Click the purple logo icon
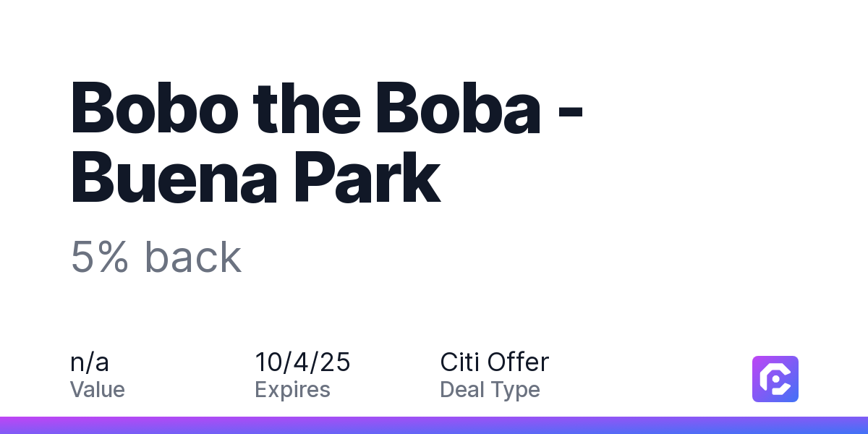Viewport: 868px width, 434px height. pyautogui.click(x=775, y=379)
